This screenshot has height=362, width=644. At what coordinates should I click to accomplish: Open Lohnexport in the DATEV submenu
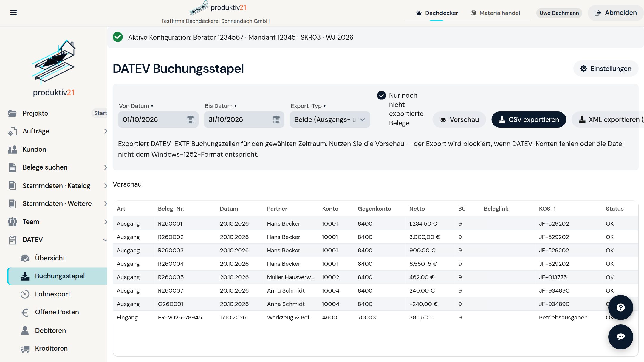tap(52, 294)
